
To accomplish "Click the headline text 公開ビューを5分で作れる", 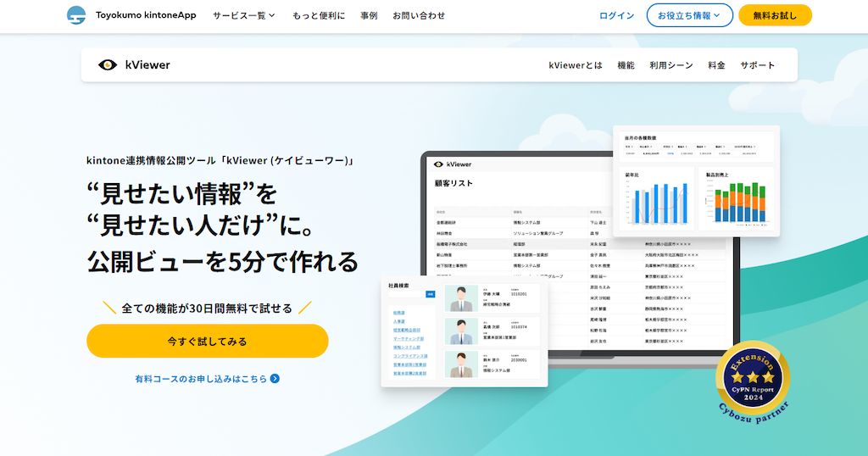I will [x=223, y=262].
